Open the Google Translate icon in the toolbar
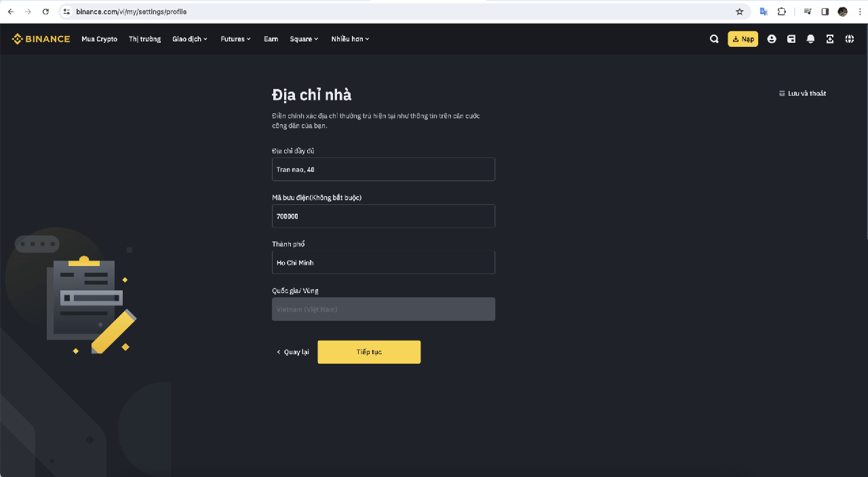 (x=764, y=12)
